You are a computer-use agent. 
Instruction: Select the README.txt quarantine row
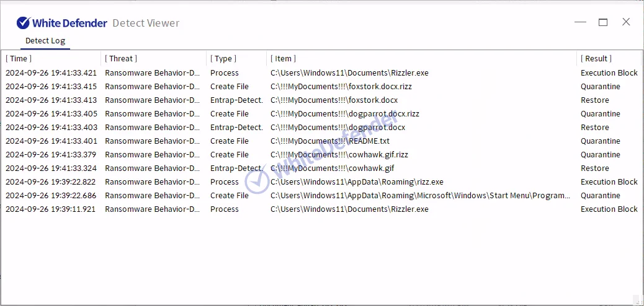tap(330, 141)
